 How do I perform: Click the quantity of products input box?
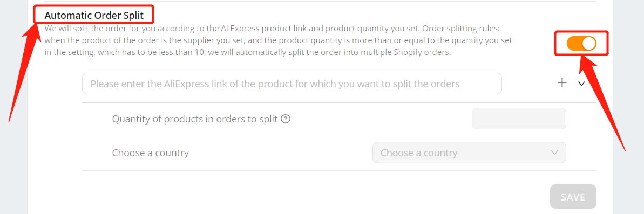[519, 119]
